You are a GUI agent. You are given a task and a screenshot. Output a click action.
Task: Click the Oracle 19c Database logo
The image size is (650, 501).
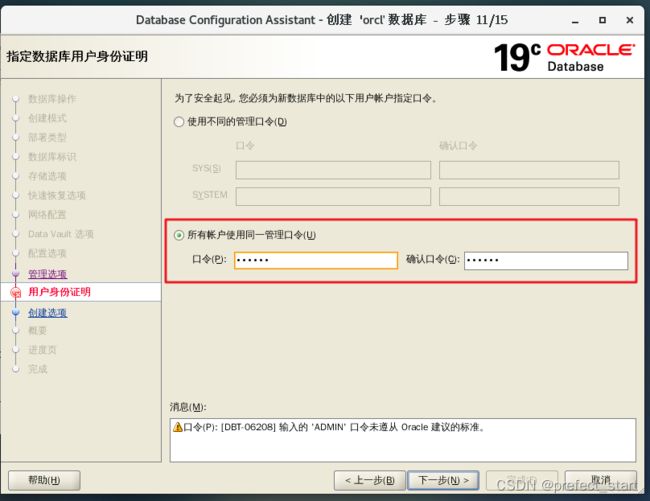click(564, 57)
